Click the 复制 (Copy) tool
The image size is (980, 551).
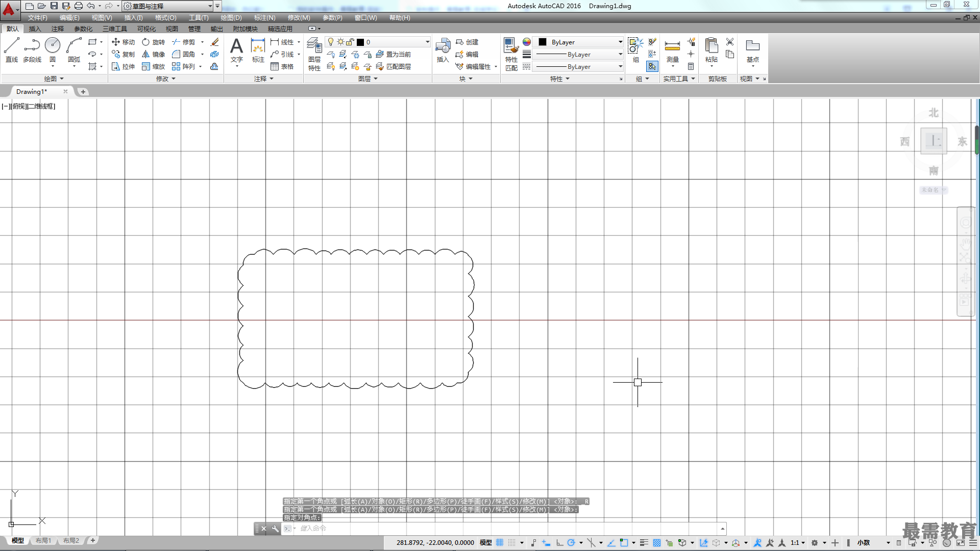point(123,54)
